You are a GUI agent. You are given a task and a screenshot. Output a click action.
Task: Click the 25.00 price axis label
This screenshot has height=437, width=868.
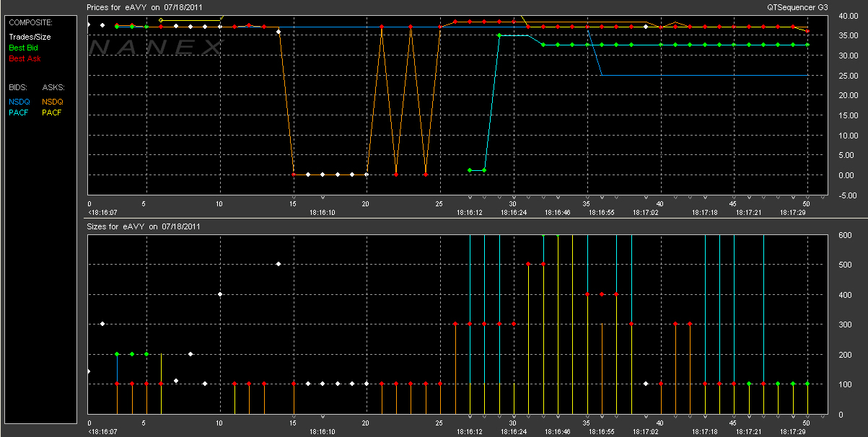coord(847,75)
